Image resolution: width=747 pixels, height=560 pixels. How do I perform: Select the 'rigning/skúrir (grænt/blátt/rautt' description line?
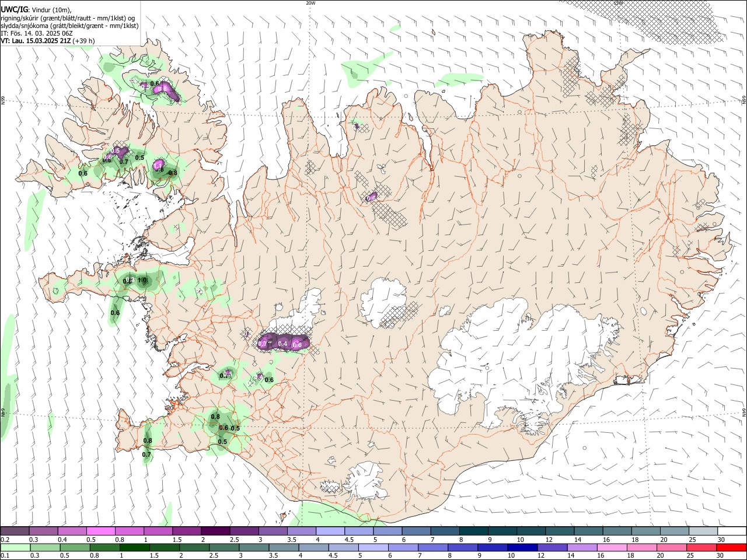click(x=68, y=17)
